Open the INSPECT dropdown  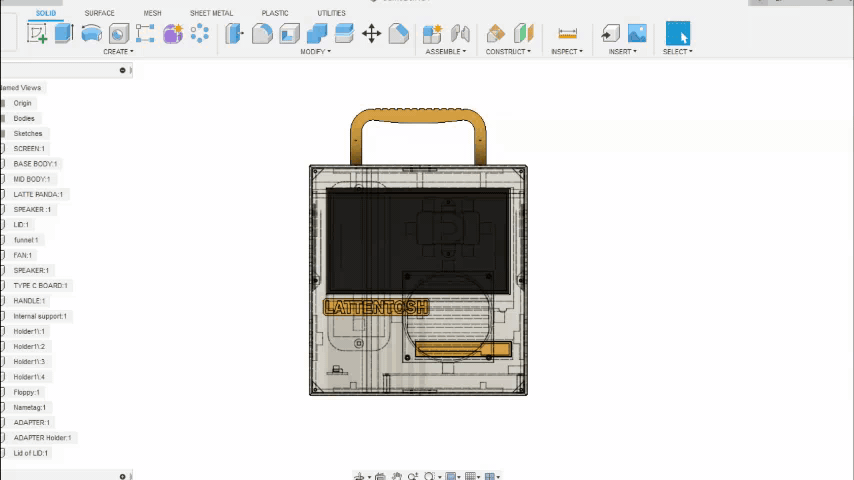point(567,52)
